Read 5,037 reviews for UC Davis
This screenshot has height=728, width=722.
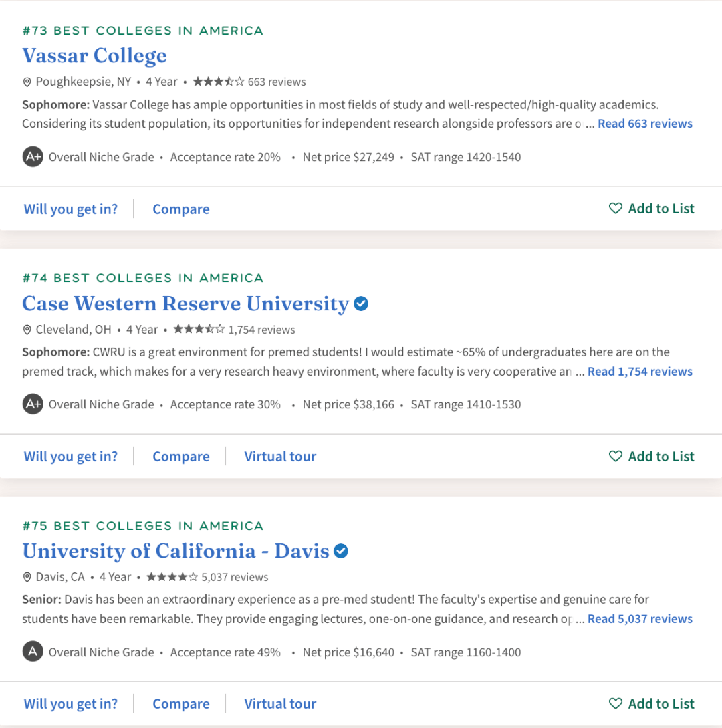(x=640, y=619)
